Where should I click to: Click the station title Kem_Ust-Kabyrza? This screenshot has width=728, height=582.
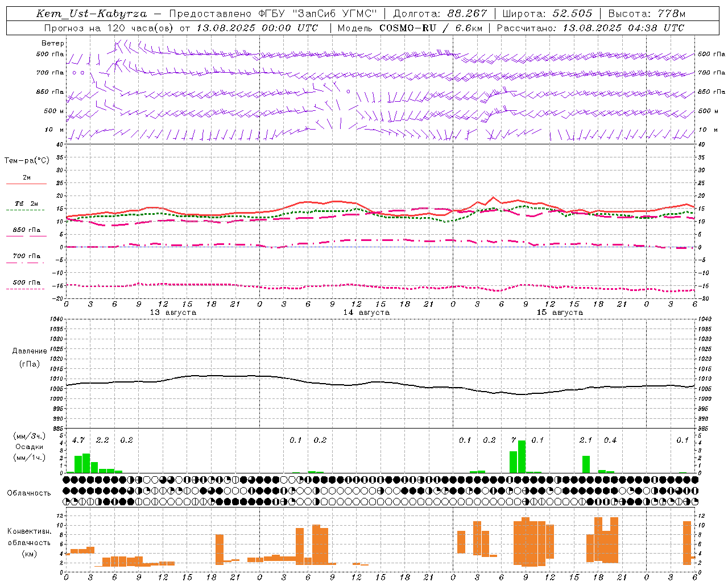tap(92, 14)
